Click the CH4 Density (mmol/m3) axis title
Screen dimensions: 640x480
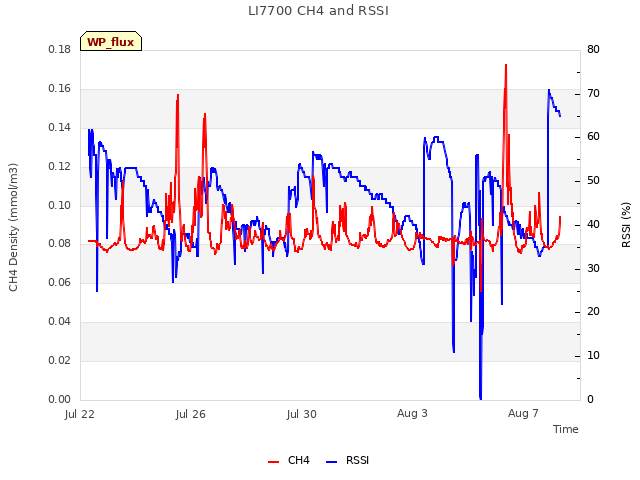pos(13,227)
